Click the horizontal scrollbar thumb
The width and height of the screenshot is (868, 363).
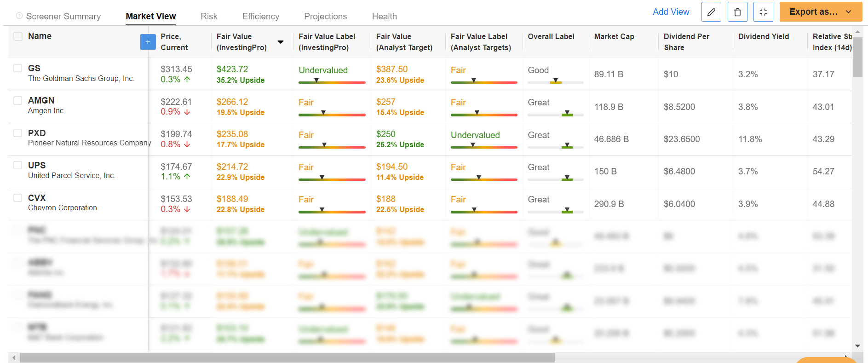tap(287, 357)
